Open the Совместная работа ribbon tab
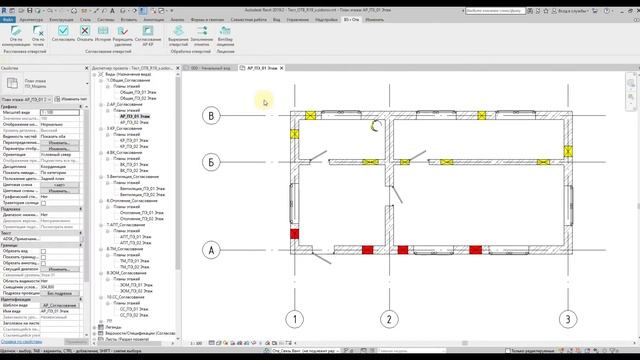640x360 pixels. (x=248, y=20)
